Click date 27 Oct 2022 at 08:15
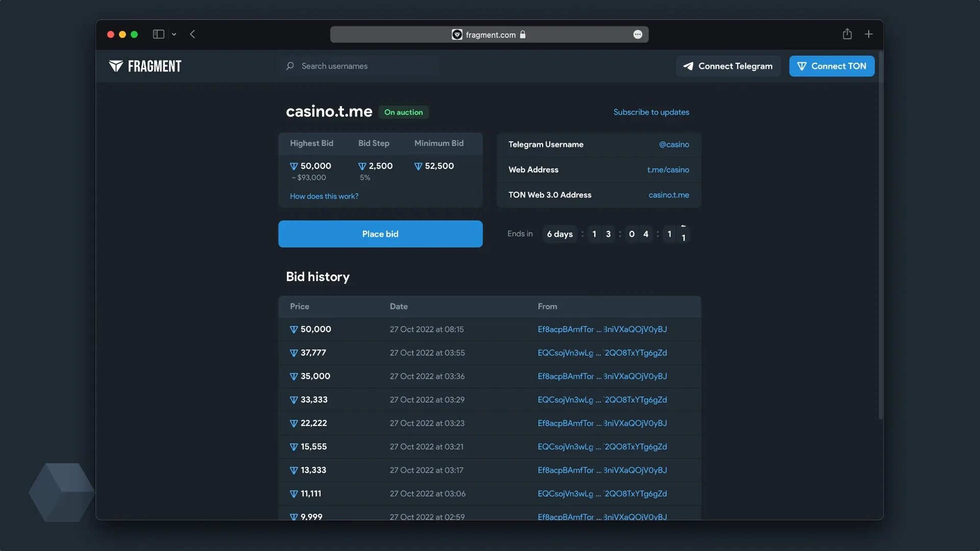The image size is (980, 551). click(x=427, y=330)
